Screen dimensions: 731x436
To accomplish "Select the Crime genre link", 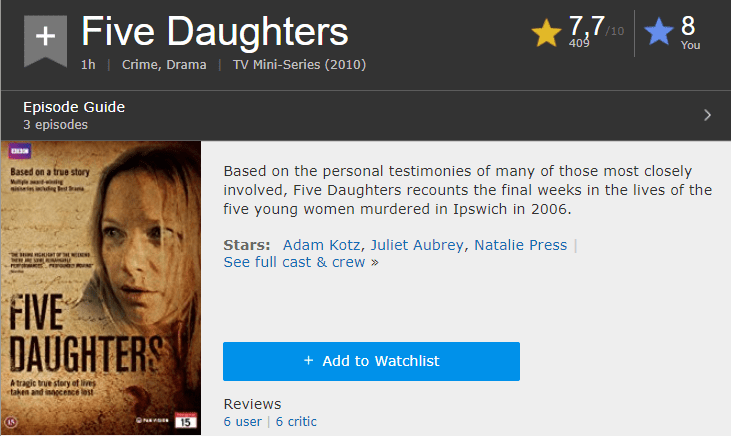I will [141, 66].
